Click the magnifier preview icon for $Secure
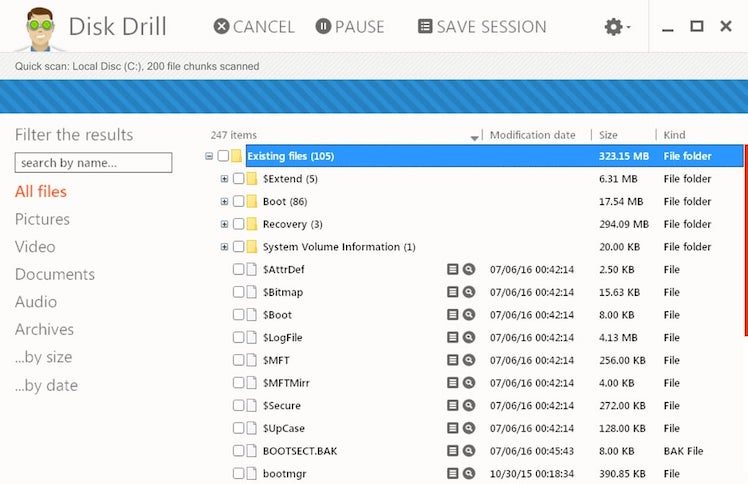The image size is (748, 484). (468, 406)
